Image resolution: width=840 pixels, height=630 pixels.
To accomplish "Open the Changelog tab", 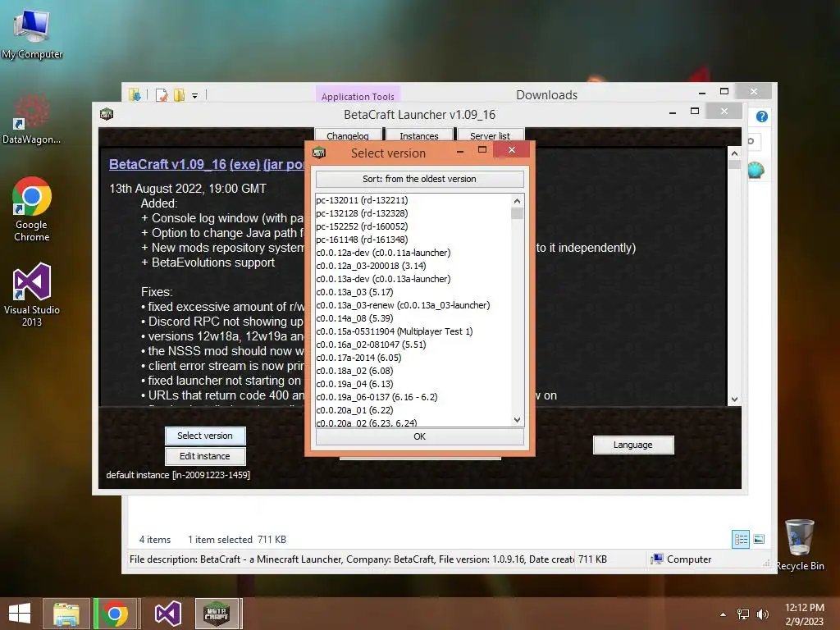I will pyautogui.click(x=348, y=135).
